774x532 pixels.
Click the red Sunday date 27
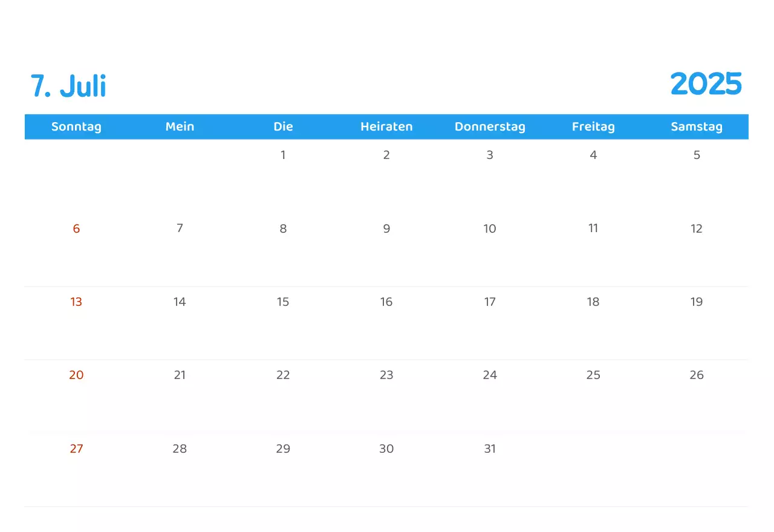(x=76, y=449)
